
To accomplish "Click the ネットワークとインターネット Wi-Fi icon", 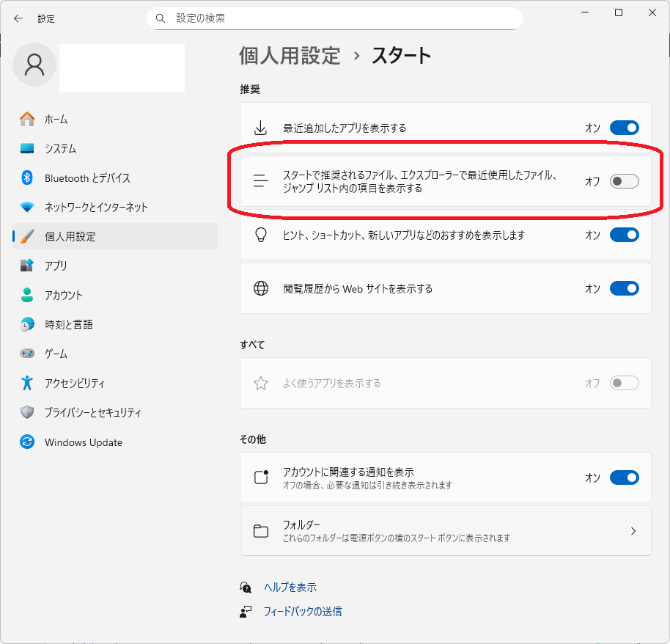I will click(27, 207).
